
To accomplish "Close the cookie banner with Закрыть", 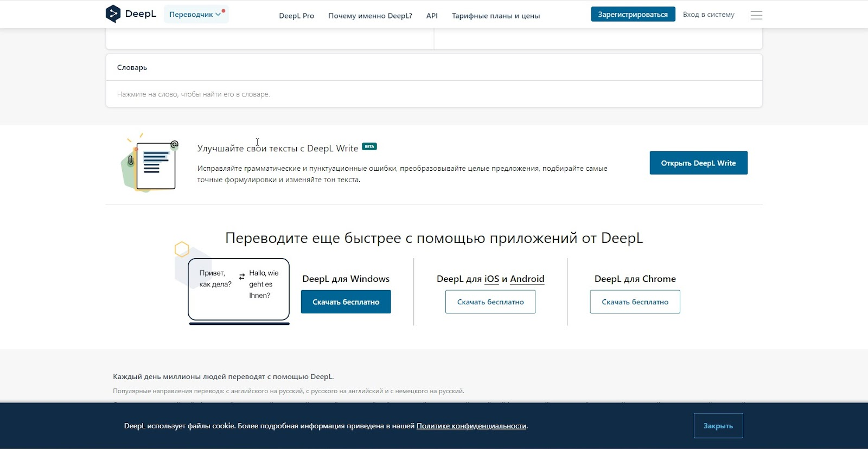I will point(718,426).
